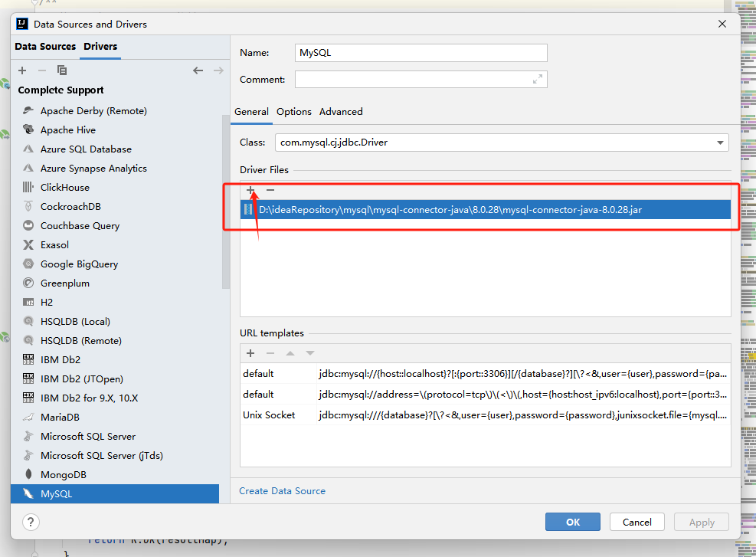
Task: Click the OK button
Action: 573,523
